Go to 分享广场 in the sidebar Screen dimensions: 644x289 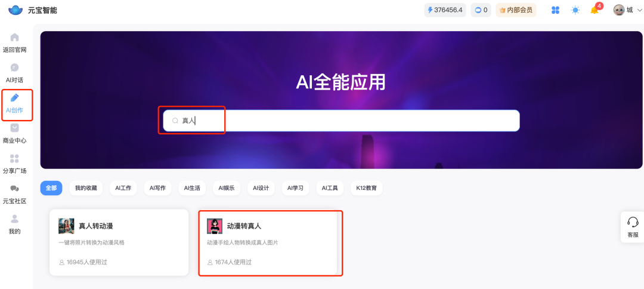(x=15, y=159)
